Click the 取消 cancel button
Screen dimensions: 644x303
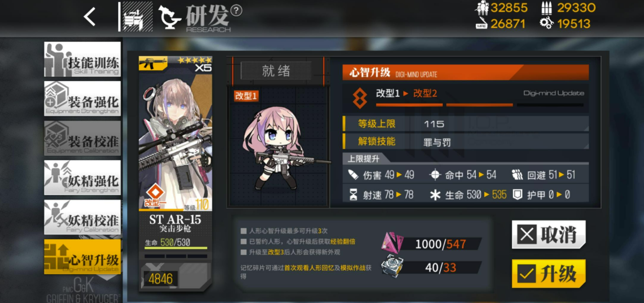click(549, 234)
